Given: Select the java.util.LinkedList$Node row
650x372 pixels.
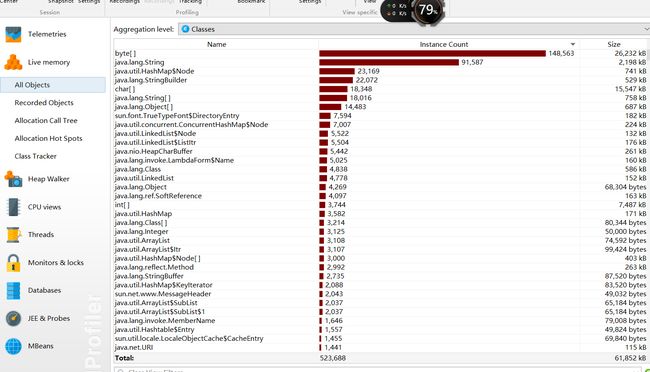Looking at the screenshot, I should [x=381, y=134].
